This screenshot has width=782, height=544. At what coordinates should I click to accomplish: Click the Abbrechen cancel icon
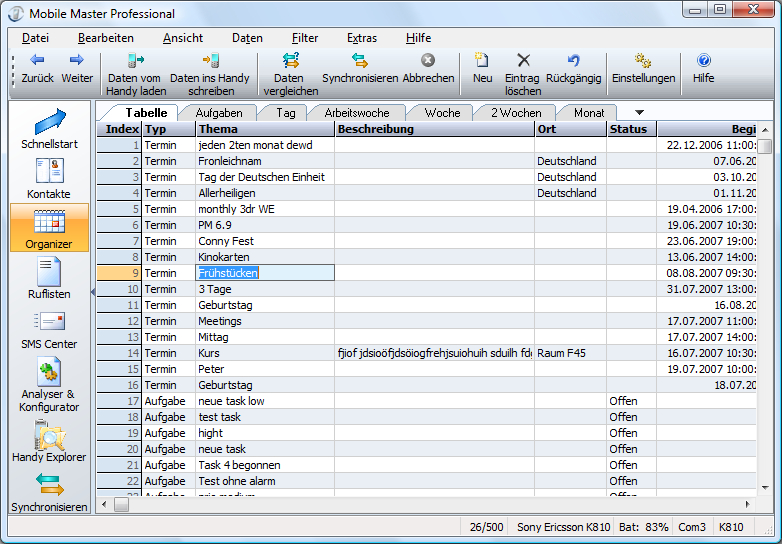click(428, 61)
